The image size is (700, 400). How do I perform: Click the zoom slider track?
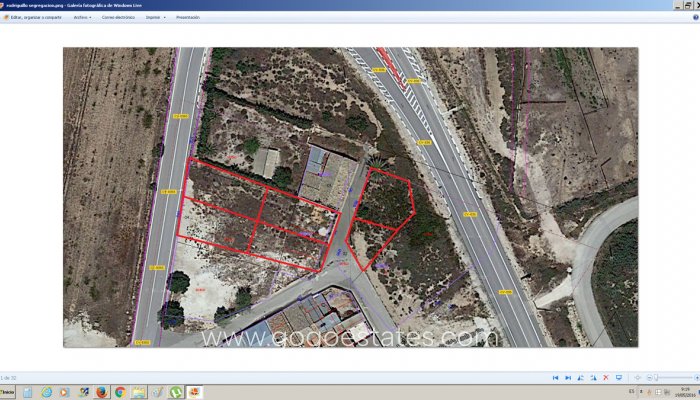pos(670,377)
